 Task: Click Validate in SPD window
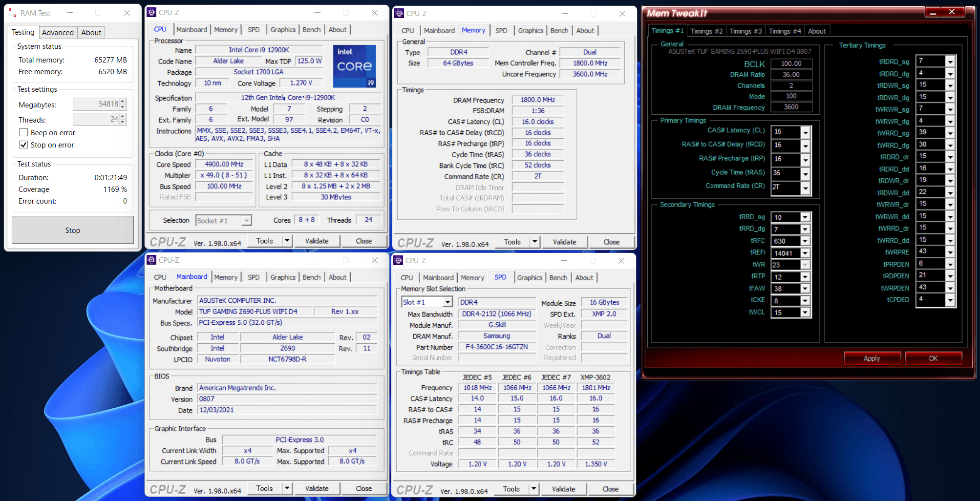[x=563, y=489]
